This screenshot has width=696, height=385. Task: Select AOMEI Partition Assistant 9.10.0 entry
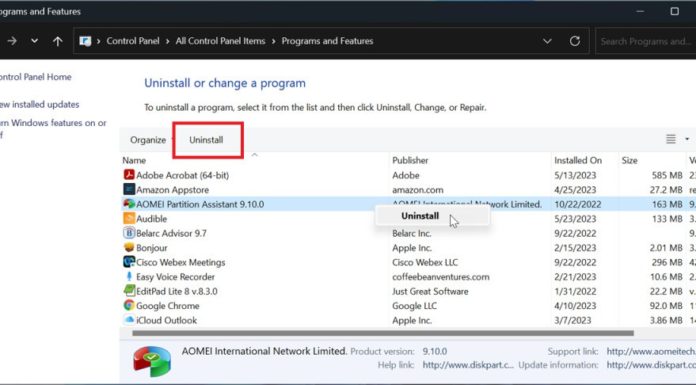coord(200,204)
